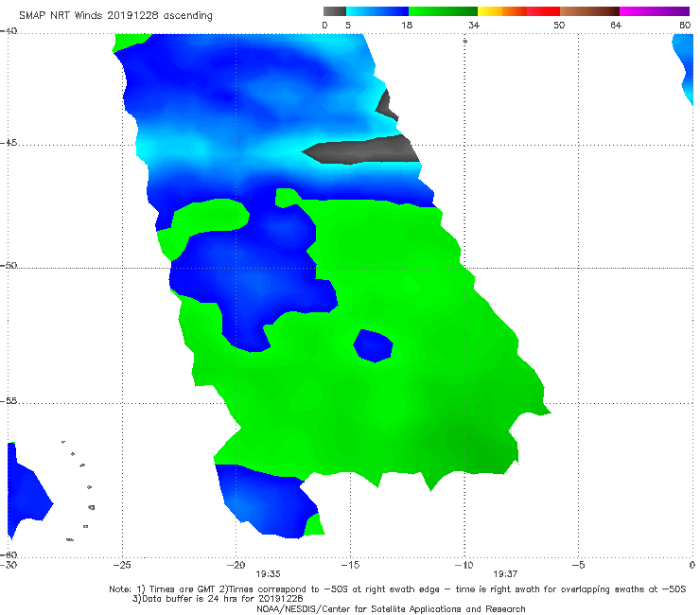This screenshot has height=615, width=700.
Task: Click the latitude label "-45"
Action: coord(9,143)
